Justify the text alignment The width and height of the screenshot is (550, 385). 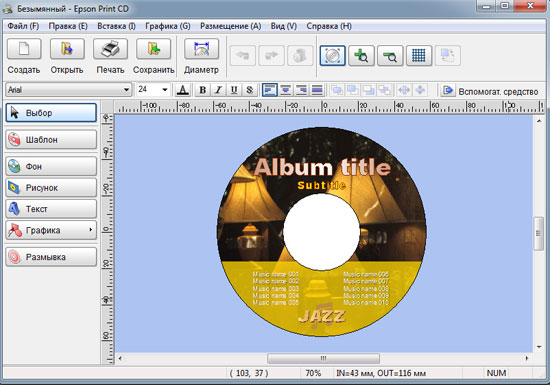pos(317,90)
